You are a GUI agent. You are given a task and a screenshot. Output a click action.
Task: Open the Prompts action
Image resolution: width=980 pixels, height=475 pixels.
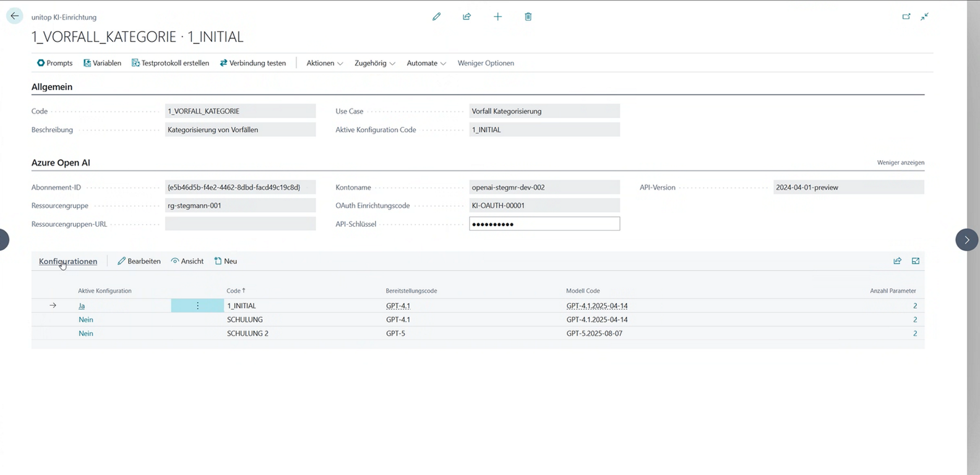click(x=55, y=63)
